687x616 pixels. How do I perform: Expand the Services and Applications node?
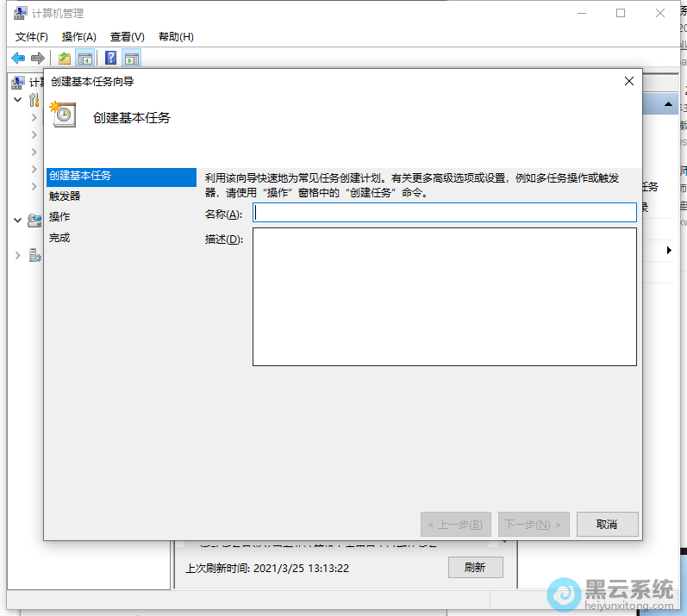18,255
